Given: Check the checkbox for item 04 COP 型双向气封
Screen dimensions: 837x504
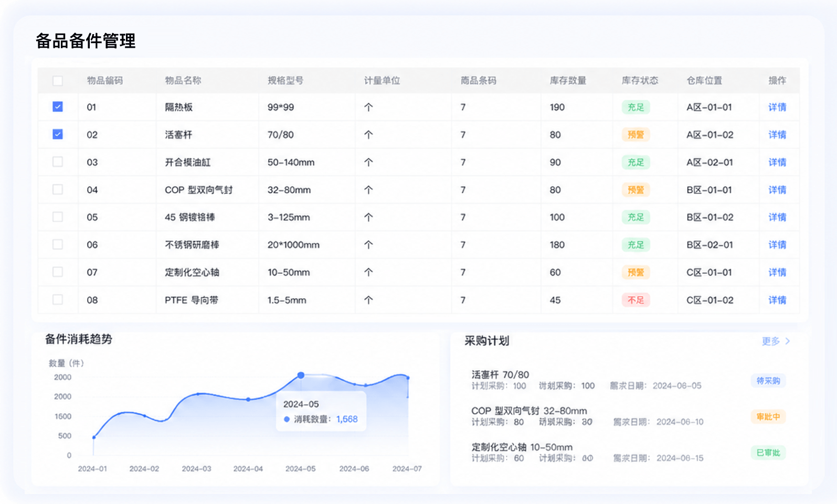Looking at the screenshot, I should point(58,189).
